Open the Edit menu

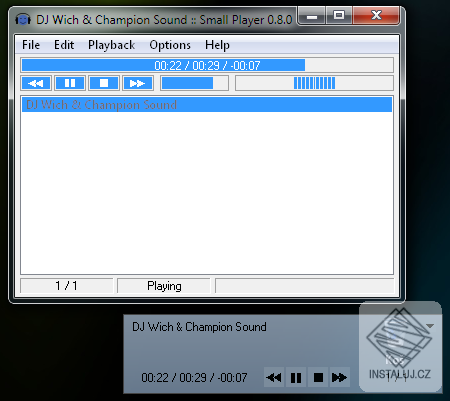64,45
